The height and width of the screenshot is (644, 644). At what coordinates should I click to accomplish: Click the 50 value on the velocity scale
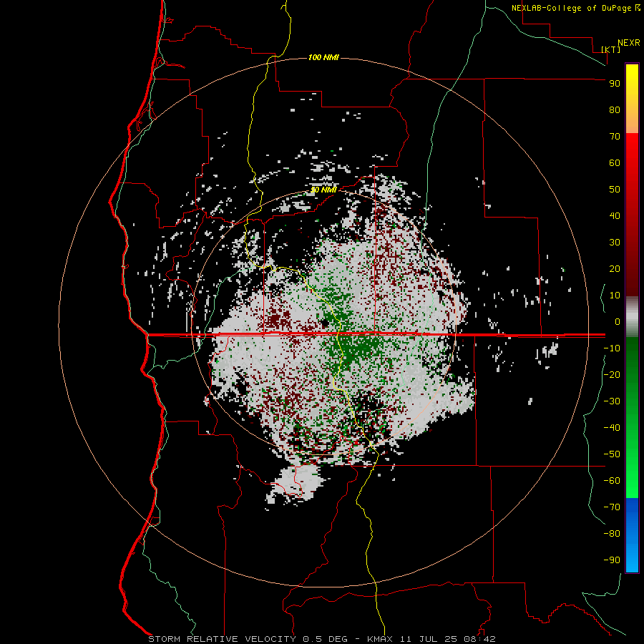pos(615,190)
